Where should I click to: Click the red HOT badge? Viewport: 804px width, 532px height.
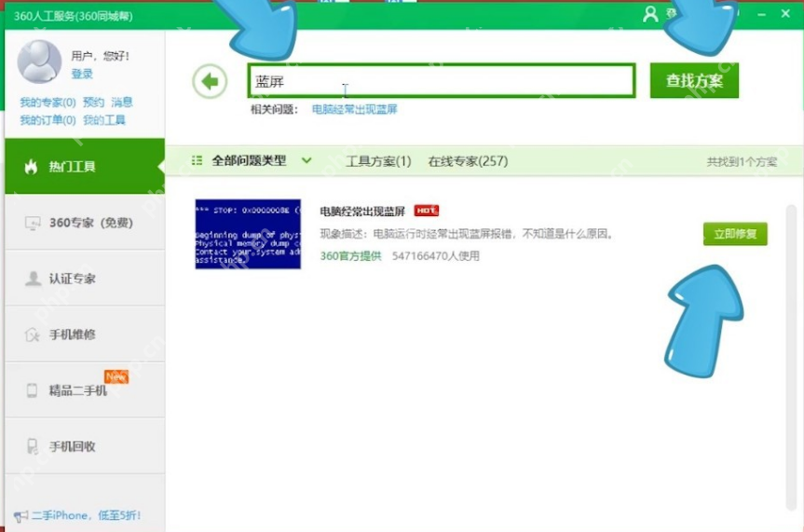coord(426,211)
